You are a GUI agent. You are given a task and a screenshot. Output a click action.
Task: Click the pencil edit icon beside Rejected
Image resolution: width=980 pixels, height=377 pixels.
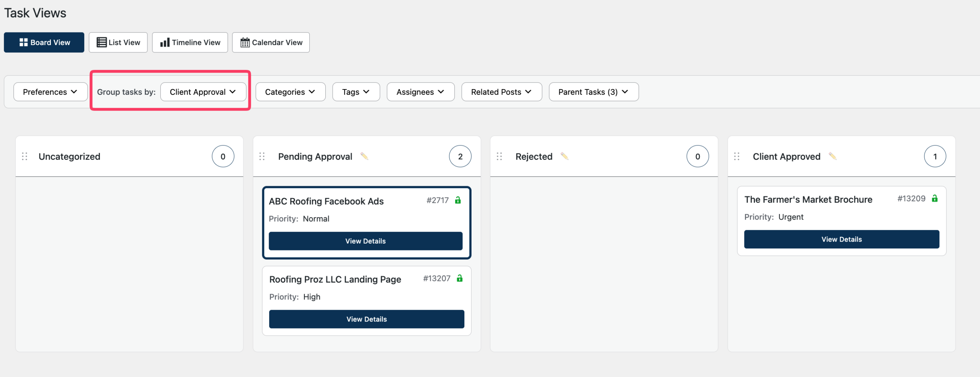click(564, 156)
